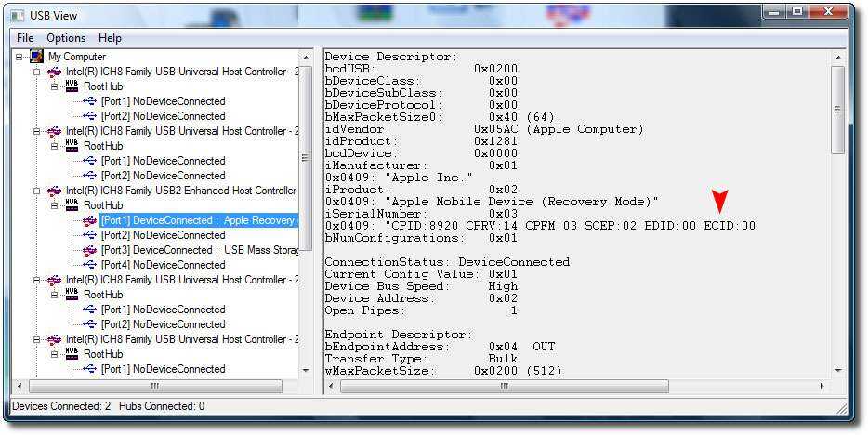
Task: Click the Port4 NoDeviceConnected plug icon
Action: (89, 265)
